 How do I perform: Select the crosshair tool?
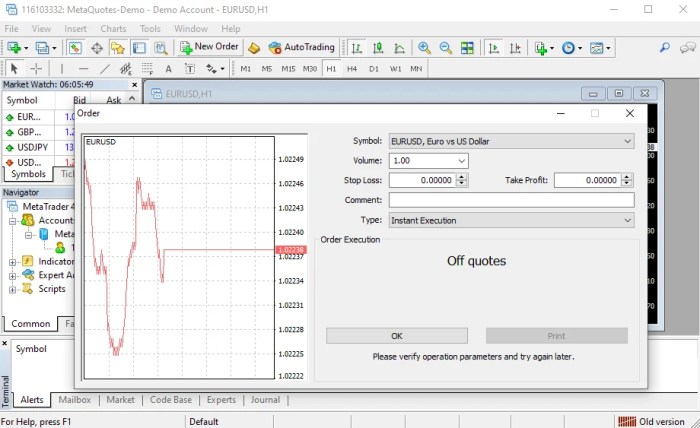click(x=36, y=69)
